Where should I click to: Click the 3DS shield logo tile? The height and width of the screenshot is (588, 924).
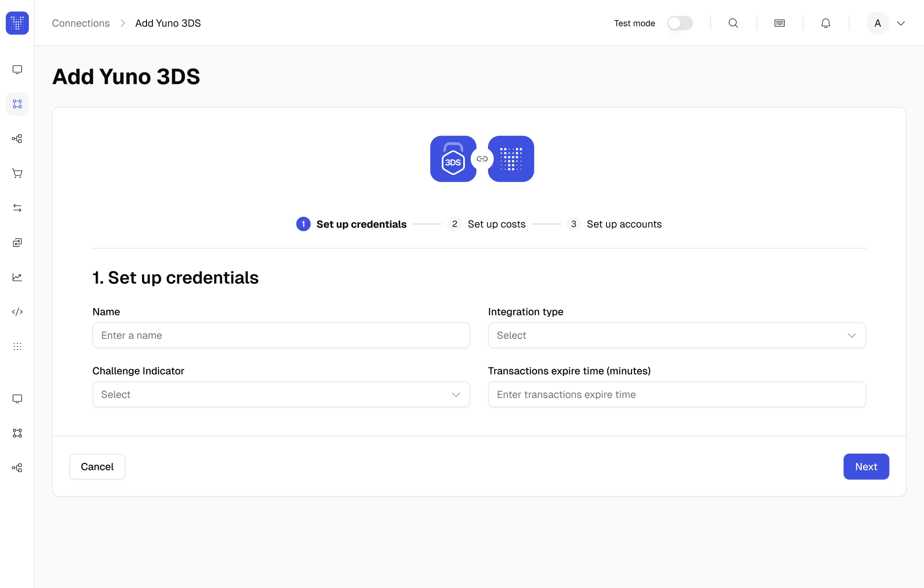point(453,159)
